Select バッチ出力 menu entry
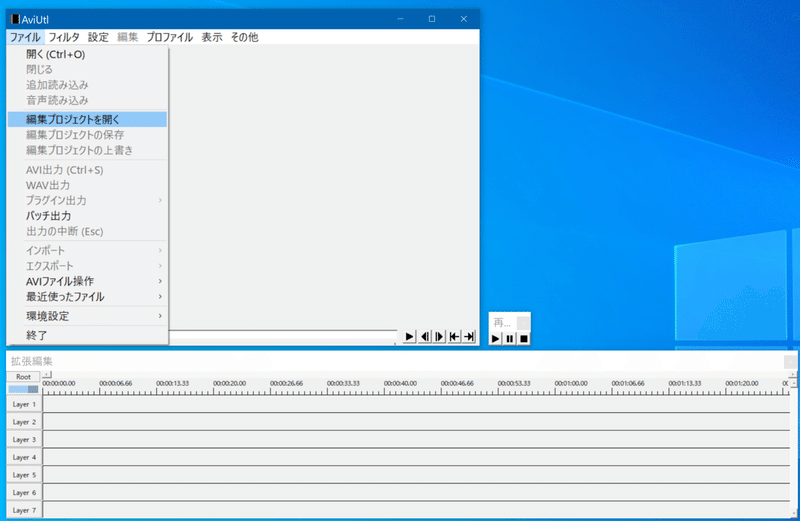Screen dimensions: 800x521 tap(87, 216)
